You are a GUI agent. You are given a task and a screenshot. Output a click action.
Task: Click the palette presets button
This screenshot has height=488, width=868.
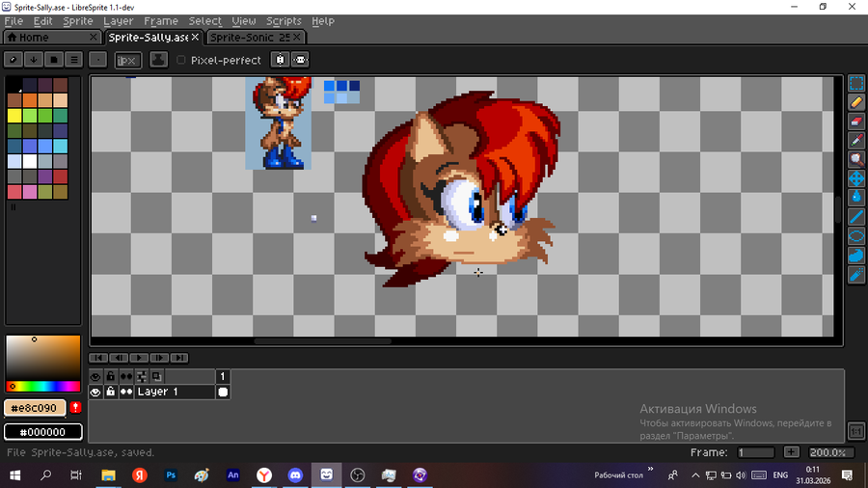tap(54, 59)
